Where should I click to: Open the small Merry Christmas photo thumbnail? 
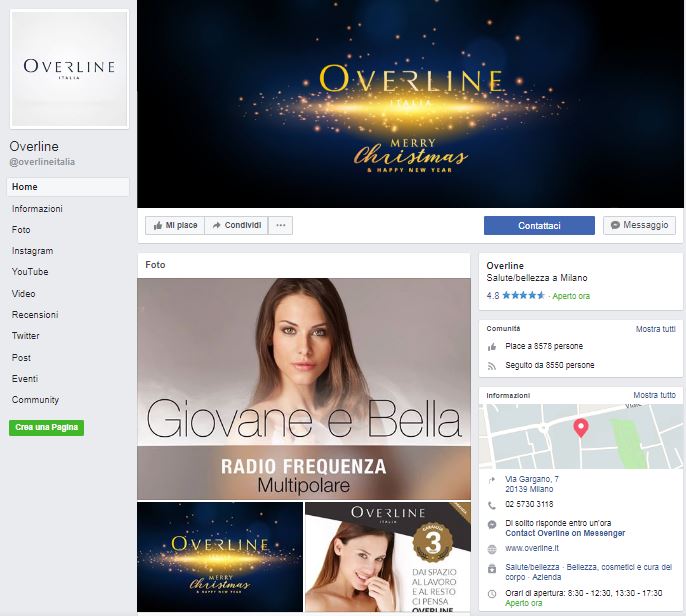click(220, 557)
